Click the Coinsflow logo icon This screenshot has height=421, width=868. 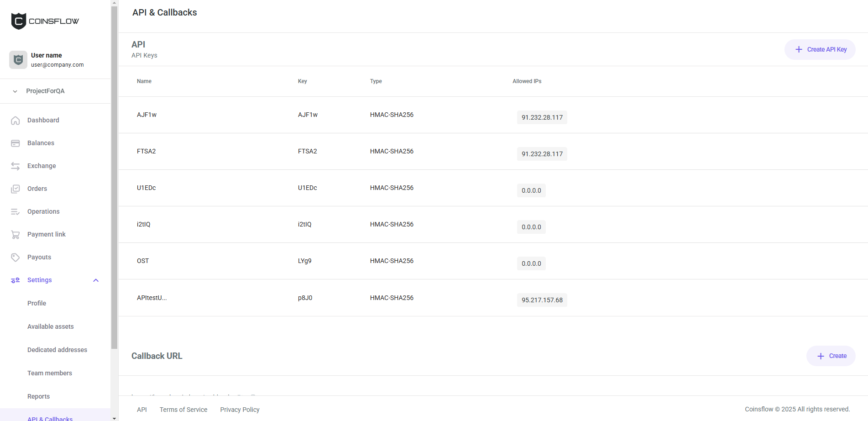[x=19, y=21]
